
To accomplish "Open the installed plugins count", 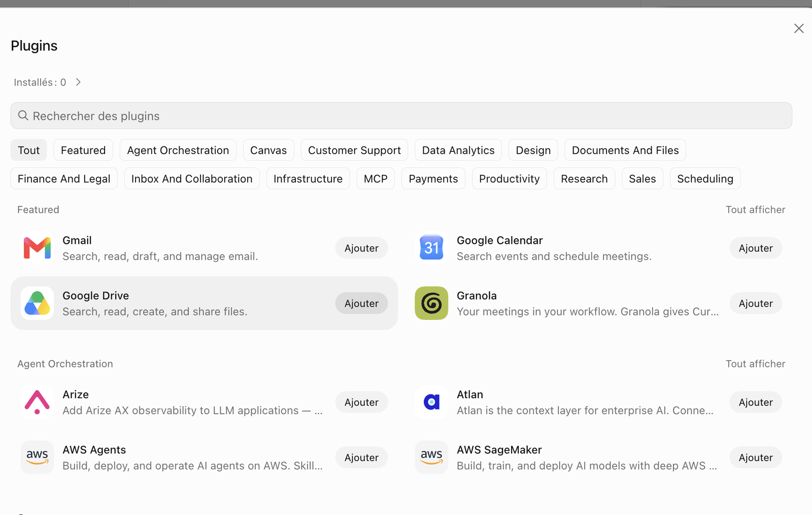I will click(x=40, y=82).
